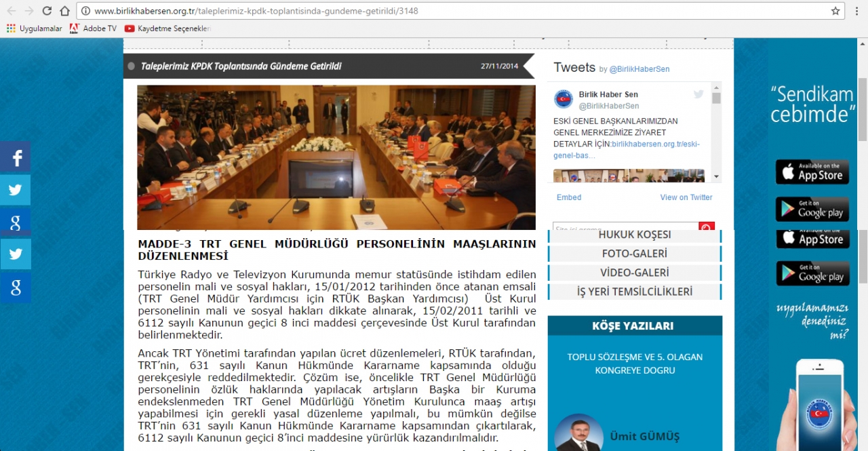Click the Site içi arama search field
Image resolution: width=868 pixels, height=451 pixels.
click(625, 227)
